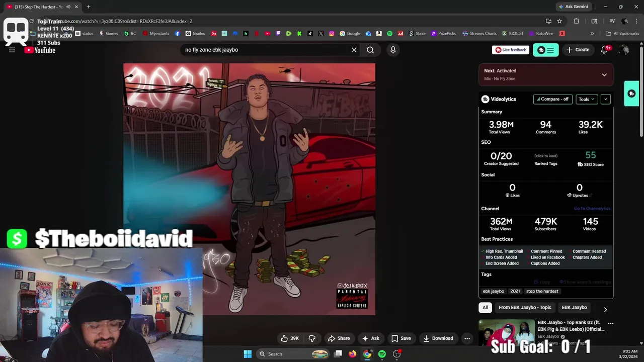Open YouTube notifications bell

[x=605, y=50]
